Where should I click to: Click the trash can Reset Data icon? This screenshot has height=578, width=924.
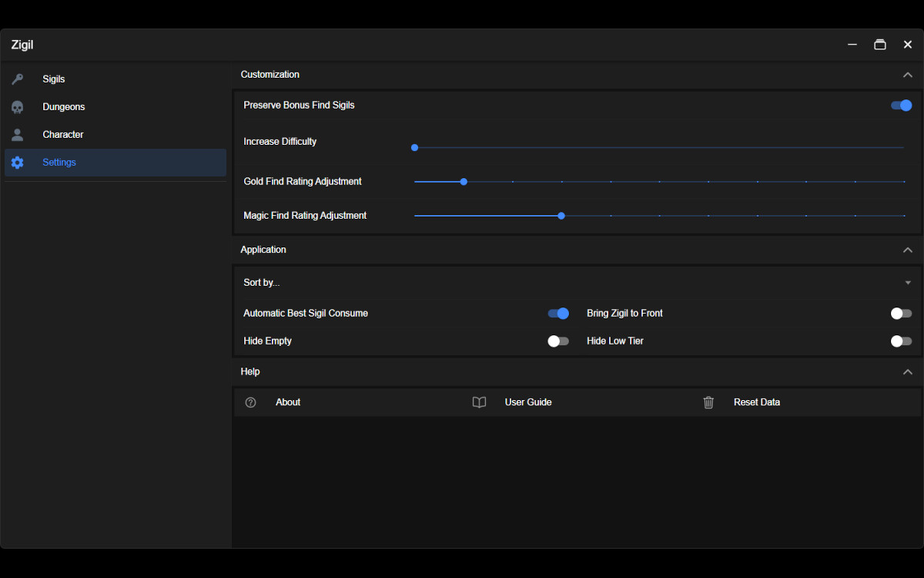pyautogui.click(x=708, y=402)
